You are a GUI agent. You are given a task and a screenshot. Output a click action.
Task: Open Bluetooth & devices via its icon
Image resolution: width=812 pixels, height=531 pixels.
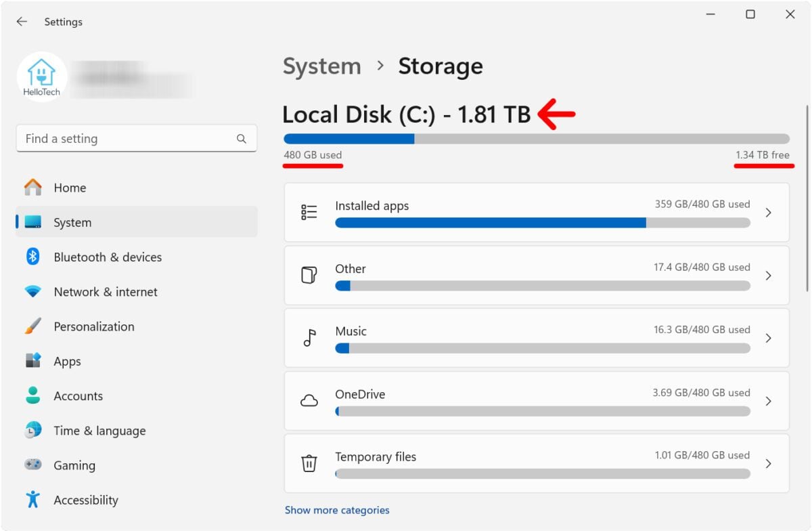(32, 257)
